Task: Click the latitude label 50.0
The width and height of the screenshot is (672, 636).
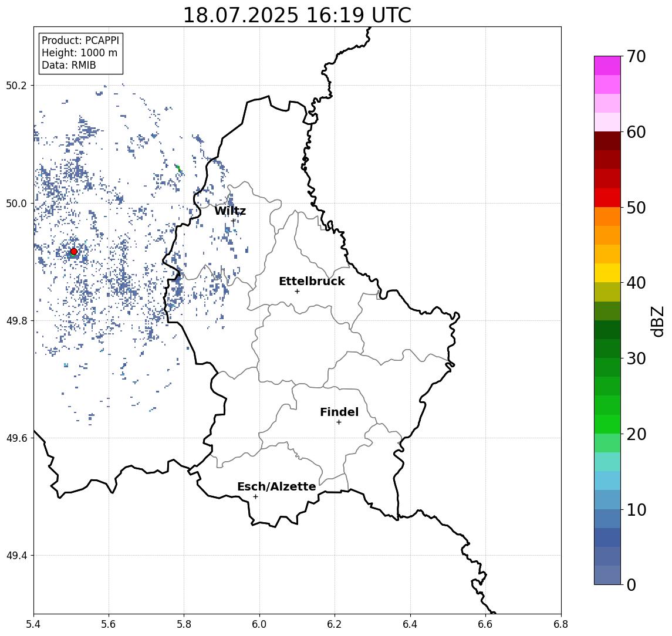Action: 16,203
